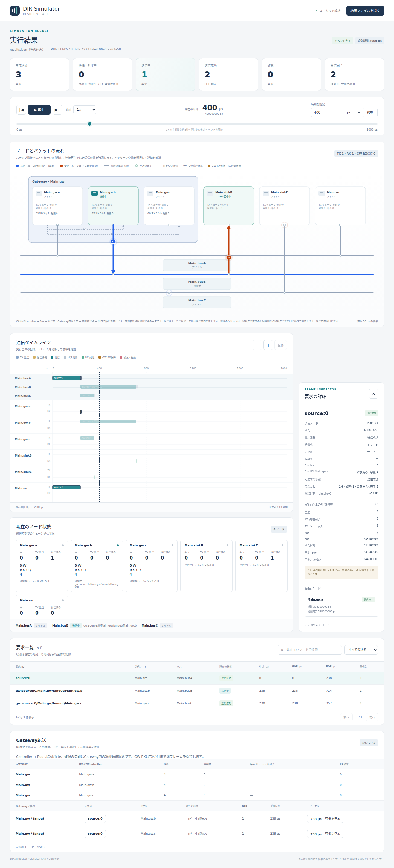Show the whole timeline with 全体
The width and height of the screenshot is (394, 868).
[x=280, y=345]
